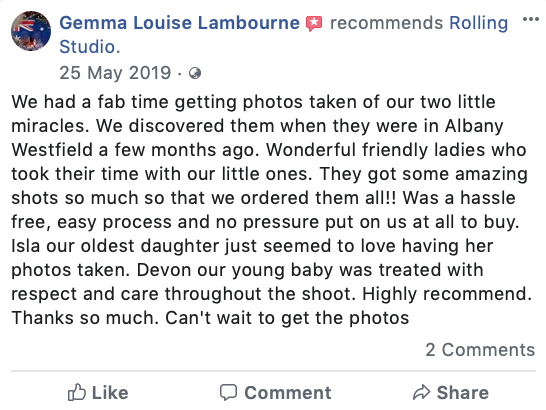This screenshot has width=546, height=410.
Task: Click the 'Rolling' page link text
Action: 478,23
